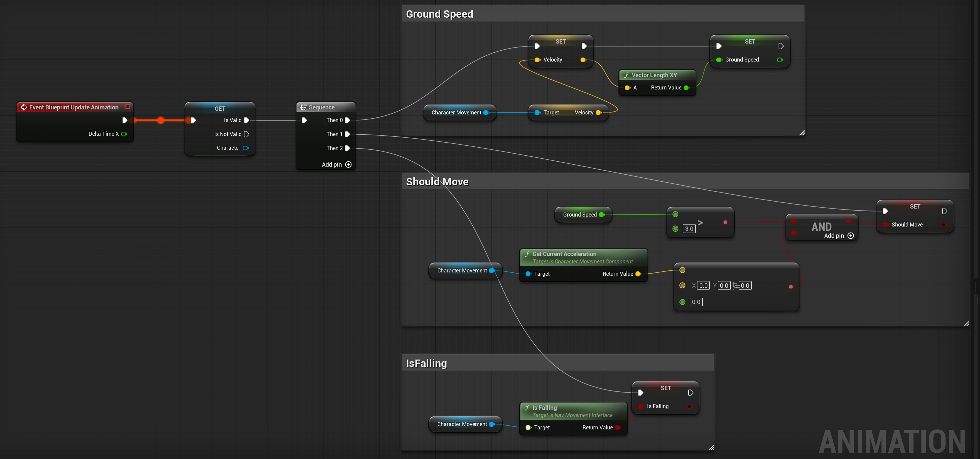Click the Velocity output pin of the Target node
This screenshot has width=980, height=459.
pyautogui.click(x=599, y=113)
